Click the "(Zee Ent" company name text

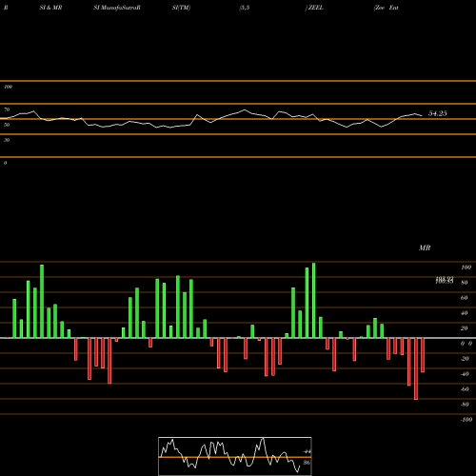(387, 8)
